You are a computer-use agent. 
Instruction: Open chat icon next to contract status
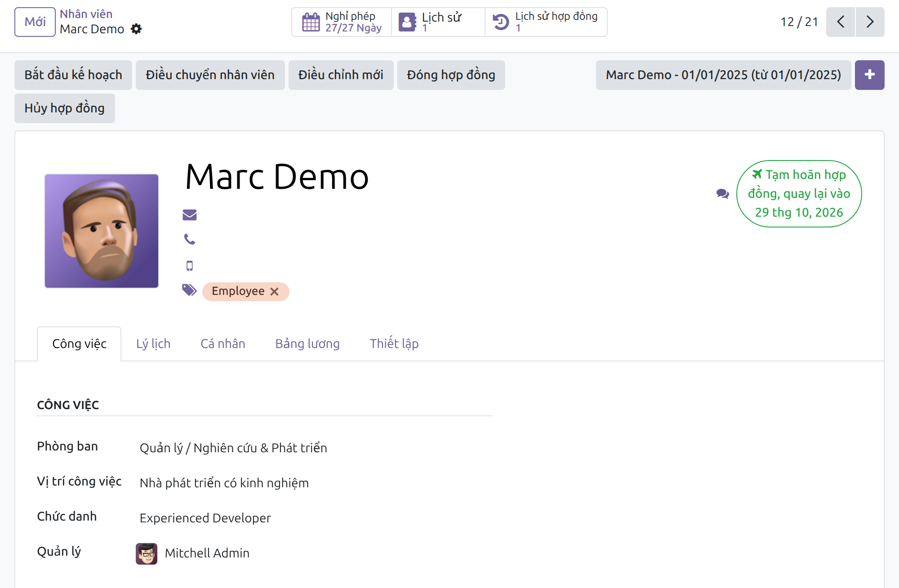click(x=723, y=194)
